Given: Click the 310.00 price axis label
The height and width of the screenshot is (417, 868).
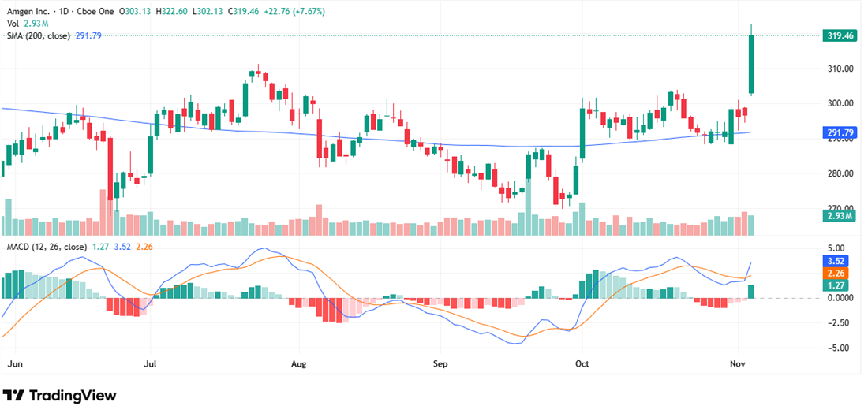Looking at the screenshot, I should (x=839, y=69).
